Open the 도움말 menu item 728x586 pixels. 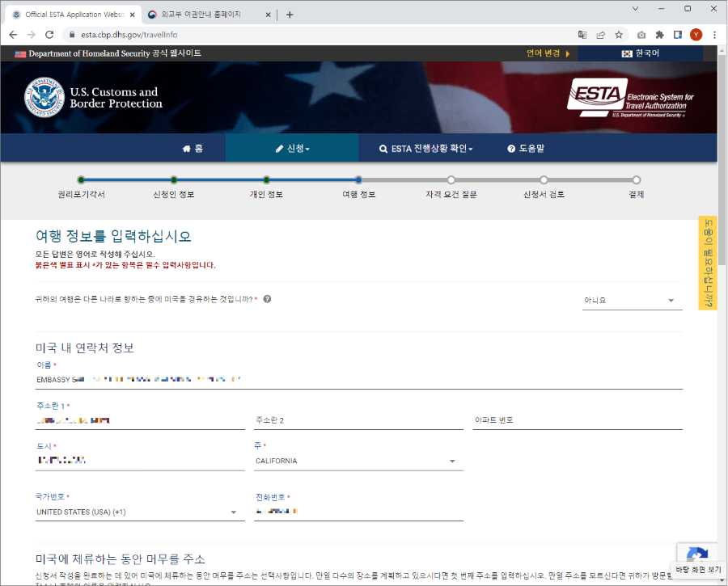point(526,149)
